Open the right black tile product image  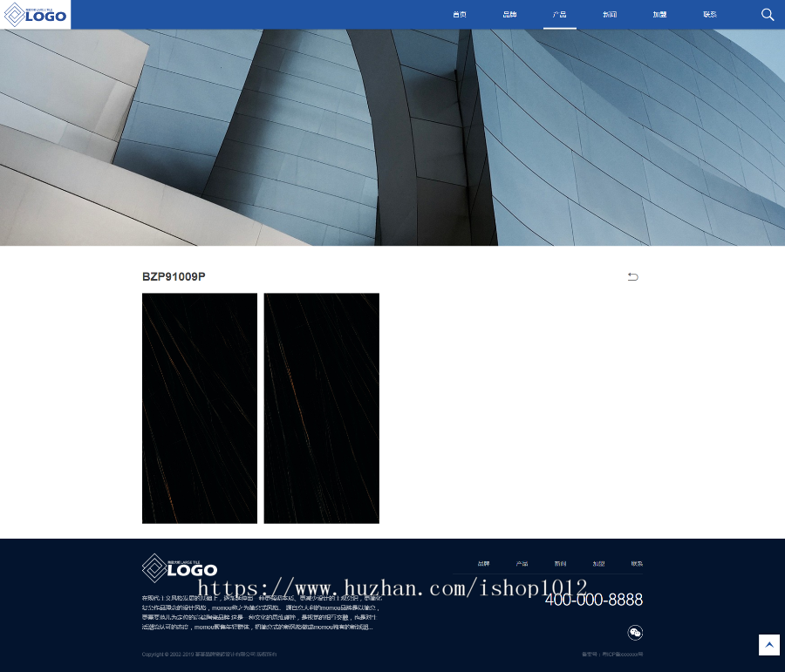pos(321,408)
